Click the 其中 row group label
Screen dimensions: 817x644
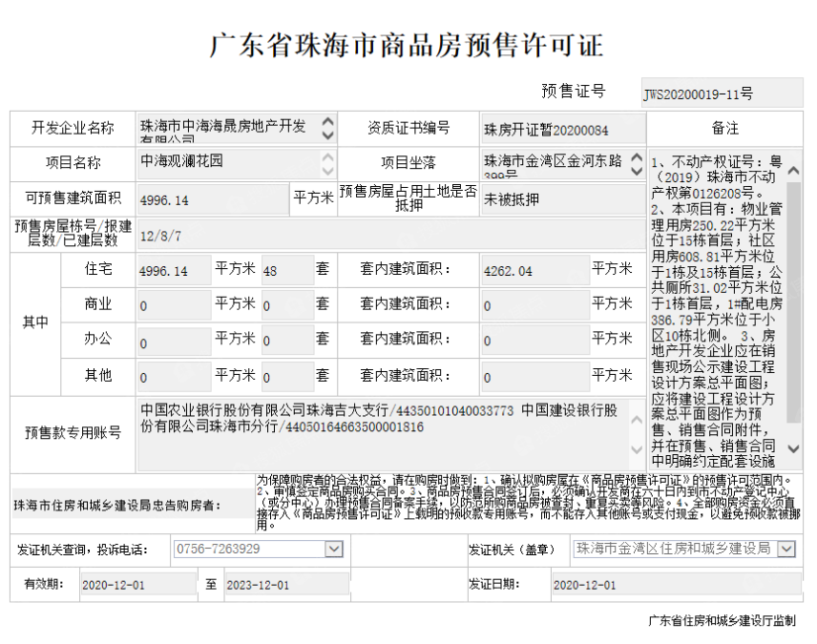35,322
